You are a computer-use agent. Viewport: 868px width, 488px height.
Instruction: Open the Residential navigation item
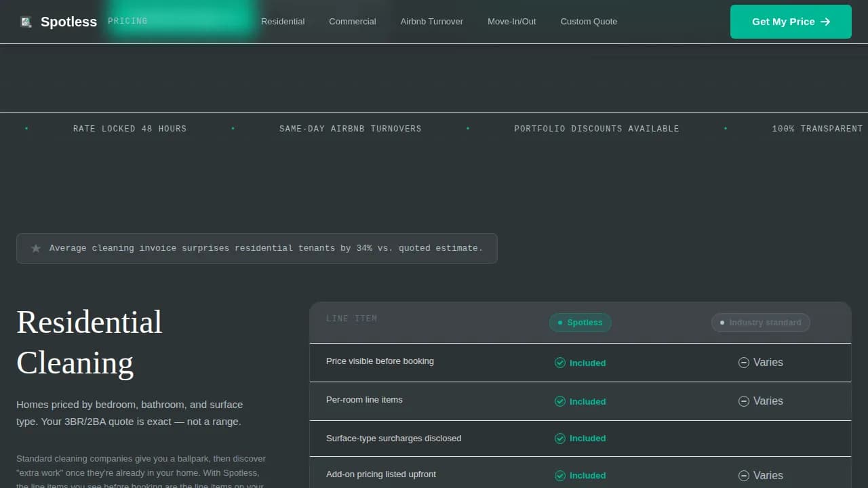click(283, 21)
